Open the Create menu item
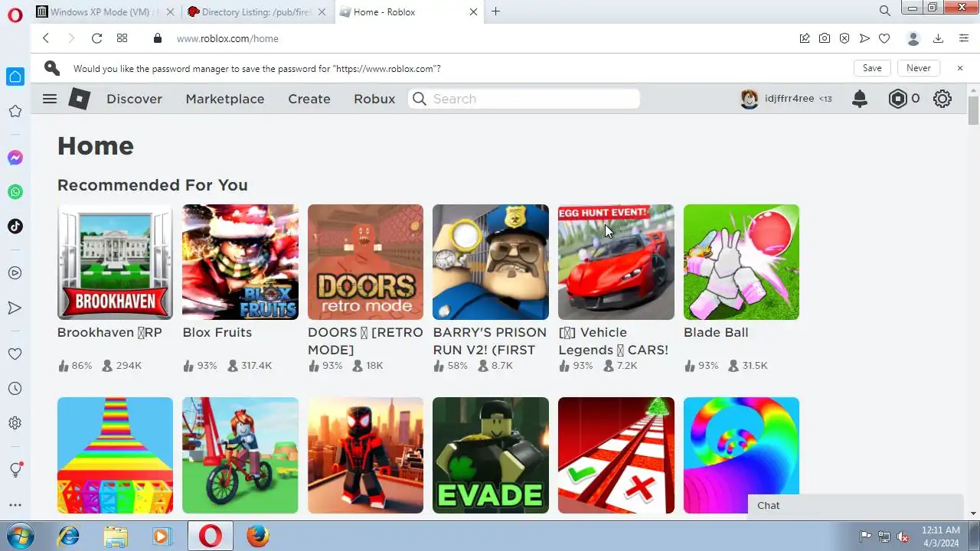The height and width of the screenshot is (551, 980). click(x=309, y=99)
